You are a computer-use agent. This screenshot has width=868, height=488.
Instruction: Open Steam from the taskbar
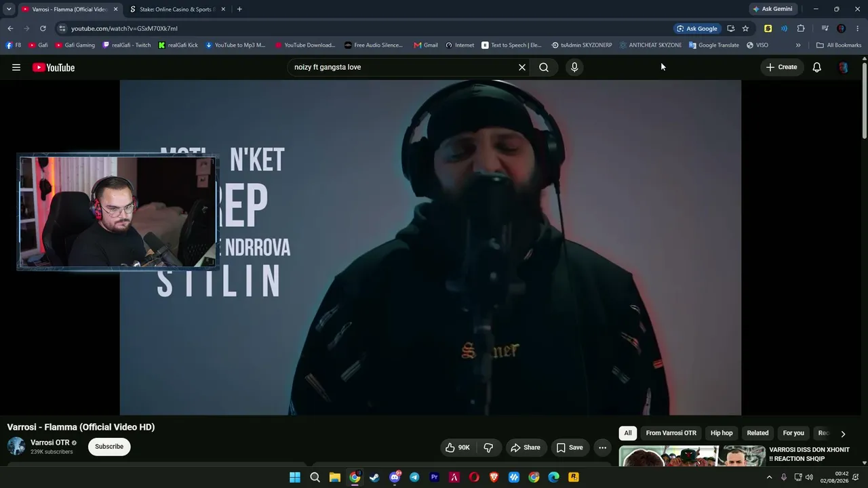tap(374, 477)
